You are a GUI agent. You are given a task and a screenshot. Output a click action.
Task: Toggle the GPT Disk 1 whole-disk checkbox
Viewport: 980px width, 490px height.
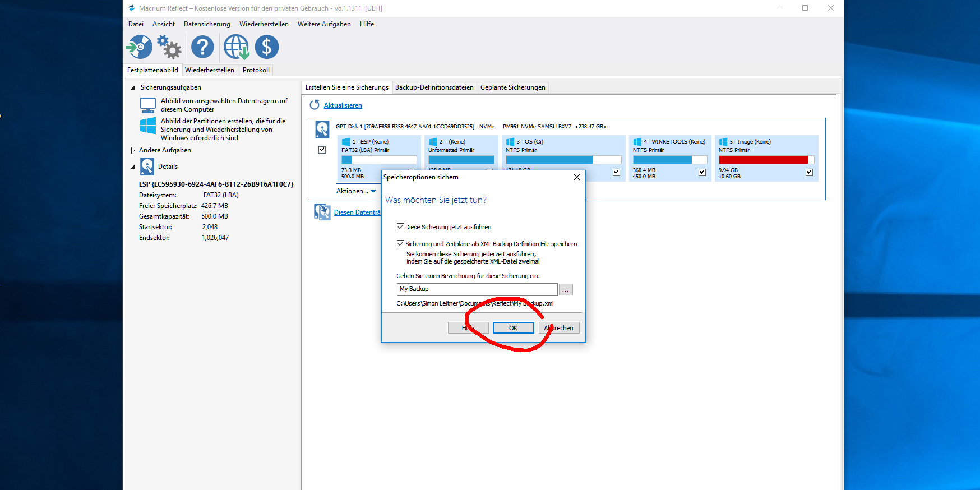(322, 150)
